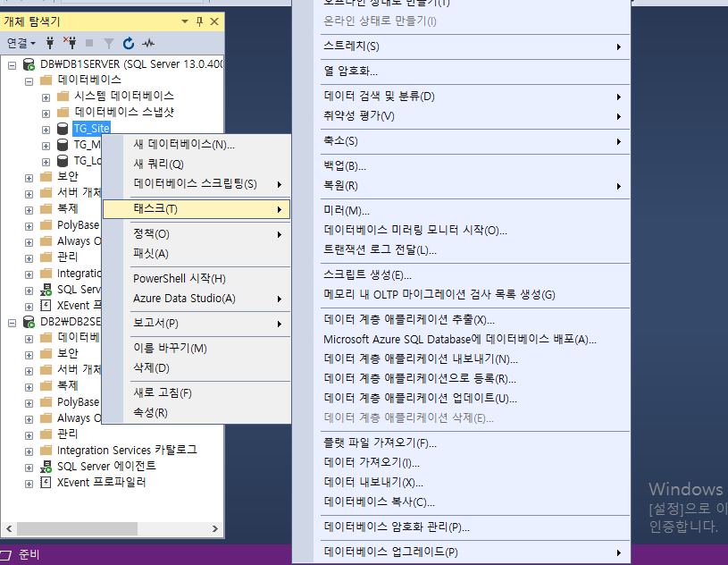Expand Integration Services 카탈로그 node
728x565 pixels.
[29, 451]
